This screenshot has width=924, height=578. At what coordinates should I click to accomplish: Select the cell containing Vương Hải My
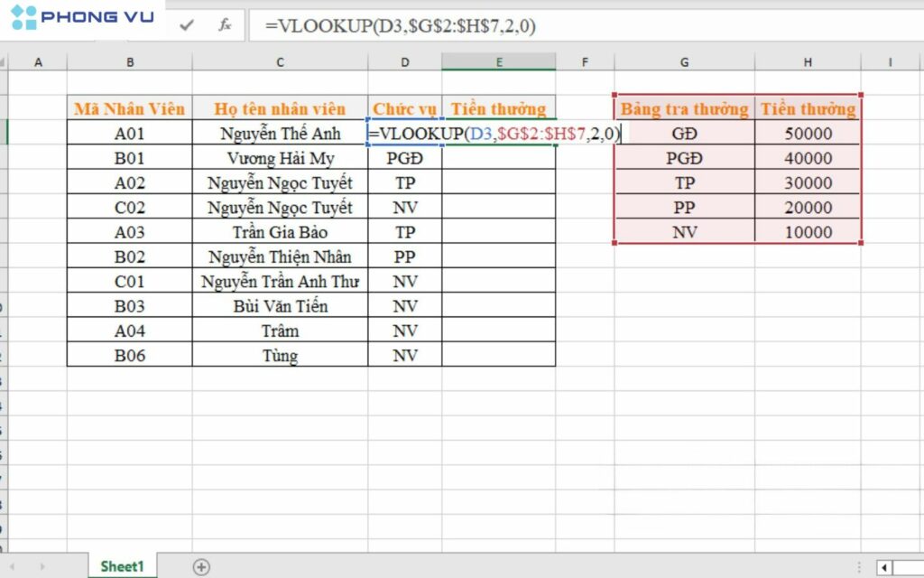pyautogui.click(x=280, y=157)
